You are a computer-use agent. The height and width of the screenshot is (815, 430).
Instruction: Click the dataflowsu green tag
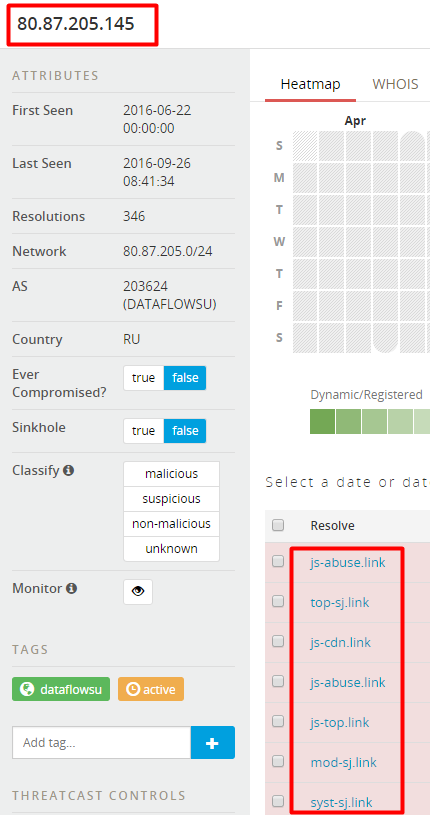[61, 689]
